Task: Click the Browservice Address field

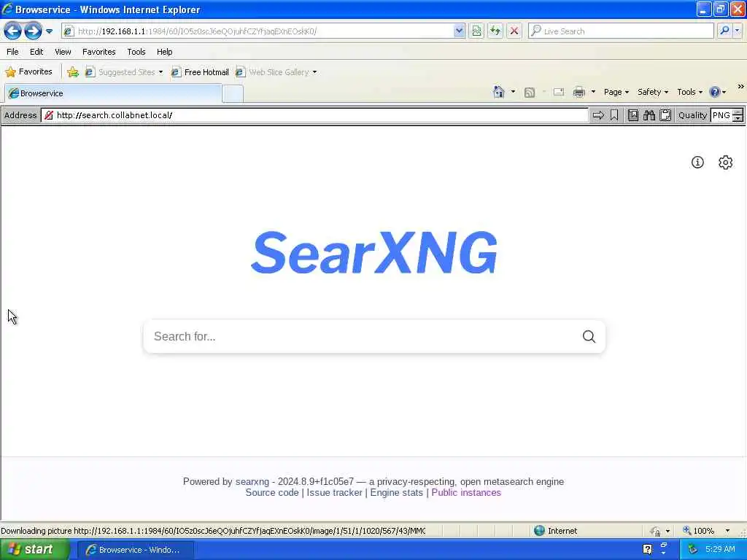Action: pos(314,115)
